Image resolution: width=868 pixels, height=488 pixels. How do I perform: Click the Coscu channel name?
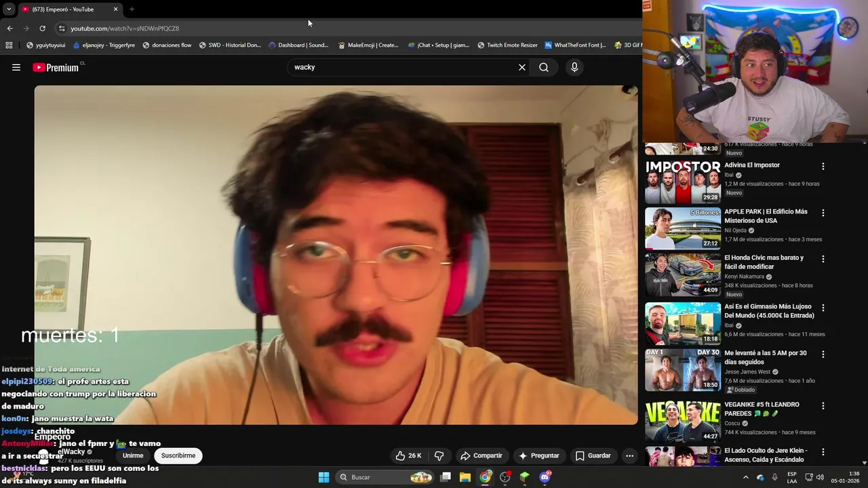pos(732,424)
